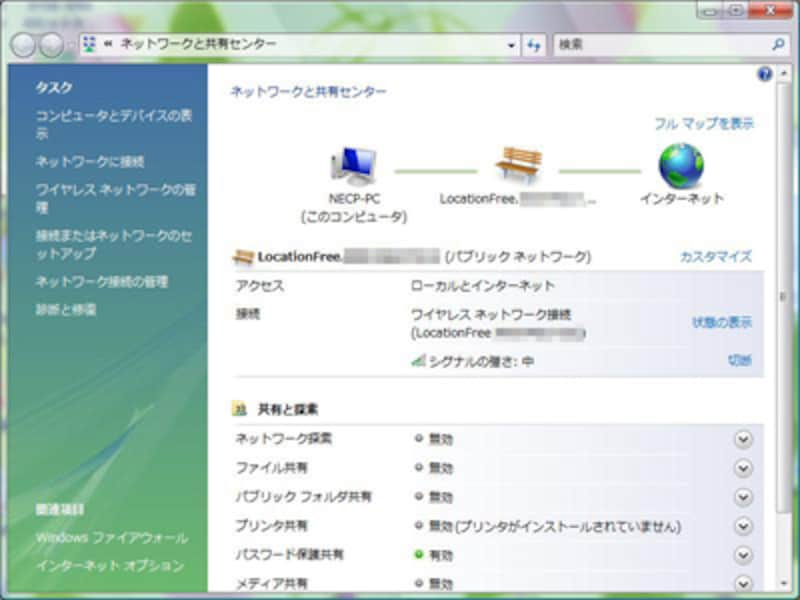
Task: Open help with the blue question mark icon
Action: tap(764, 74)
